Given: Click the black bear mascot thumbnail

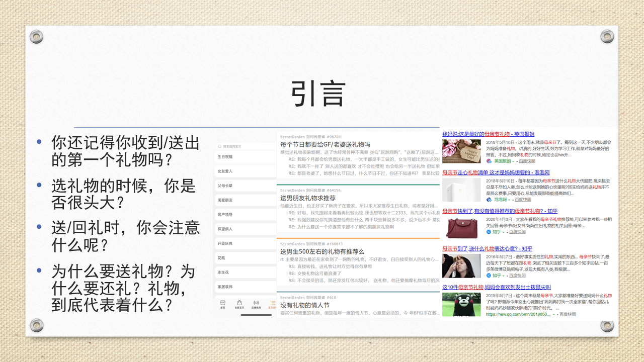Looking at the screenshot, I should point(461,305).
